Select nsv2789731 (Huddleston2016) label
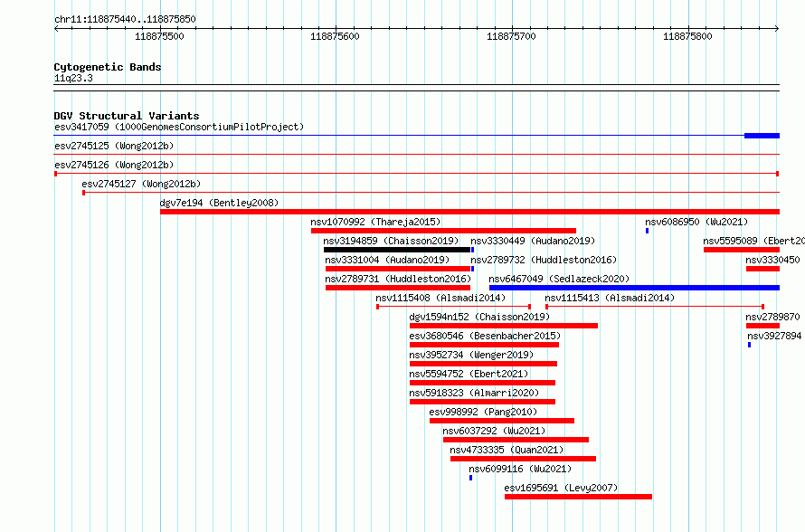Screen dimensions: 805x532 click(398, 279)
